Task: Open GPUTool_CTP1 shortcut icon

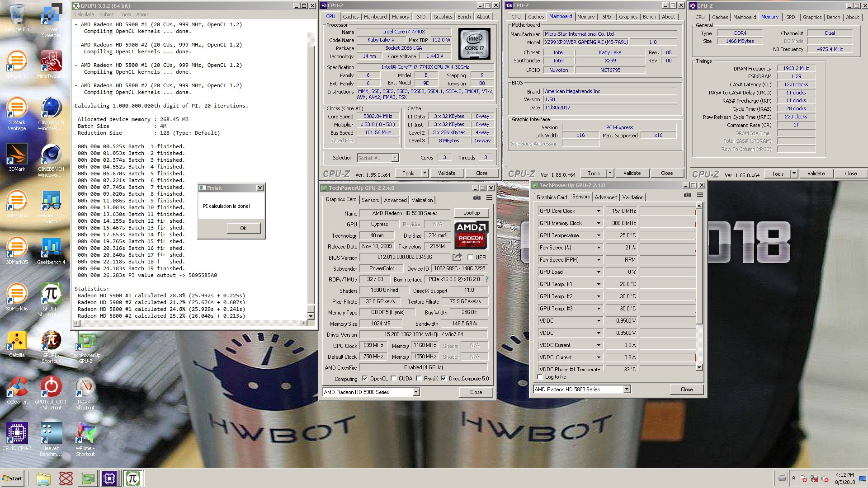Action: click(x=51, y=393)
